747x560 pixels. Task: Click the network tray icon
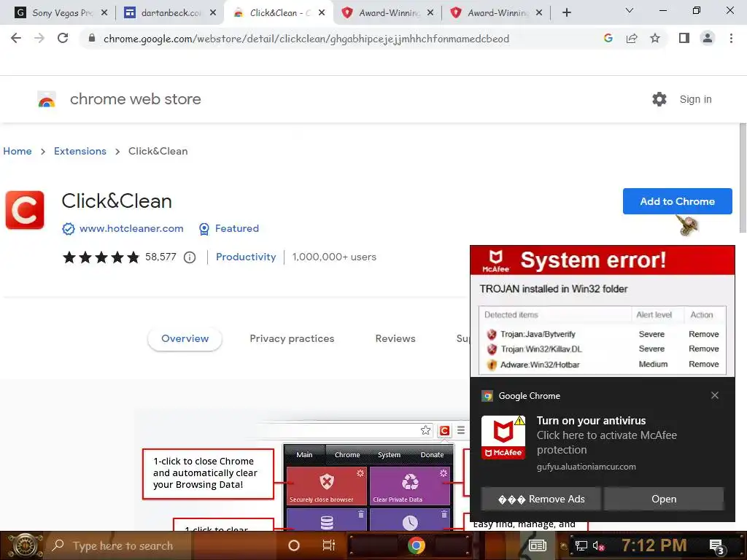(581, 546)
